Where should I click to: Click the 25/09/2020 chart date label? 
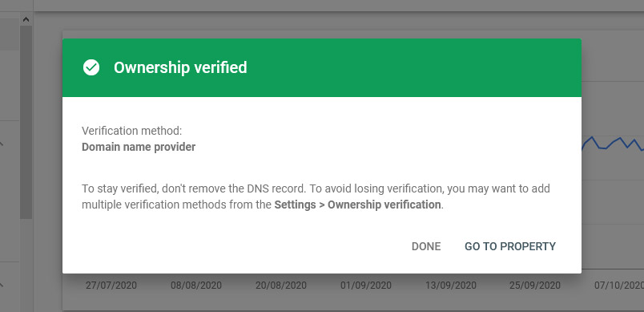pos(535,286)
